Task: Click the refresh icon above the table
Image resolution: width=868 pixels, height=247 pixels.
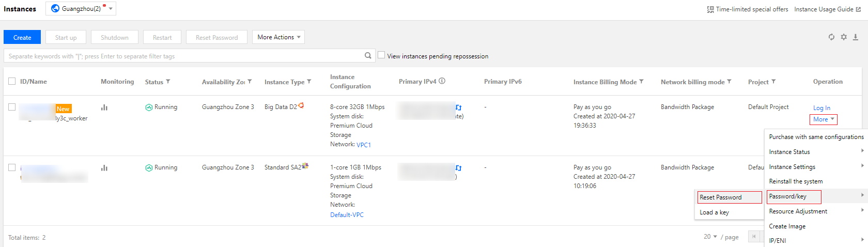Action: (831, 37)
